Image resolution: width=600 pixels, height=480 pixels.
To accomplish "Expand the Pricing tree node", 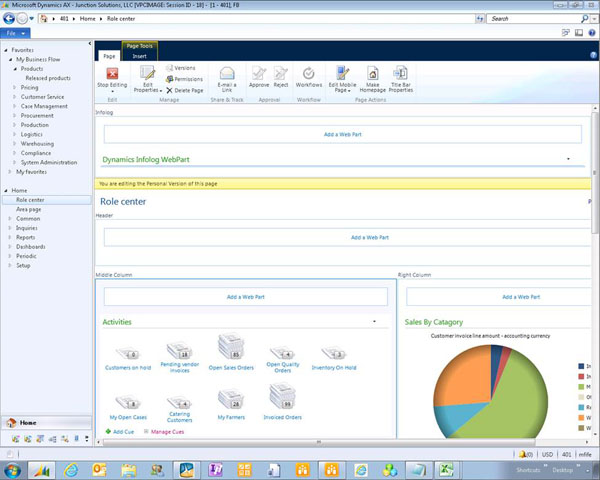I will click(x=14, y=88).
